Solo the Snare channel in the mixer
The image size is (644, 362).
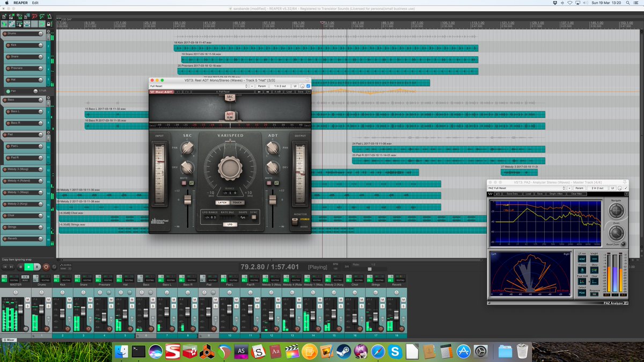tap(90, 306)
